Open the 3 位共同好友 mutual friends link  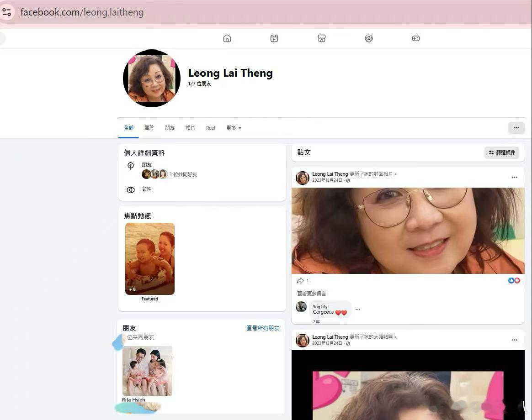[x=183, y=174]
